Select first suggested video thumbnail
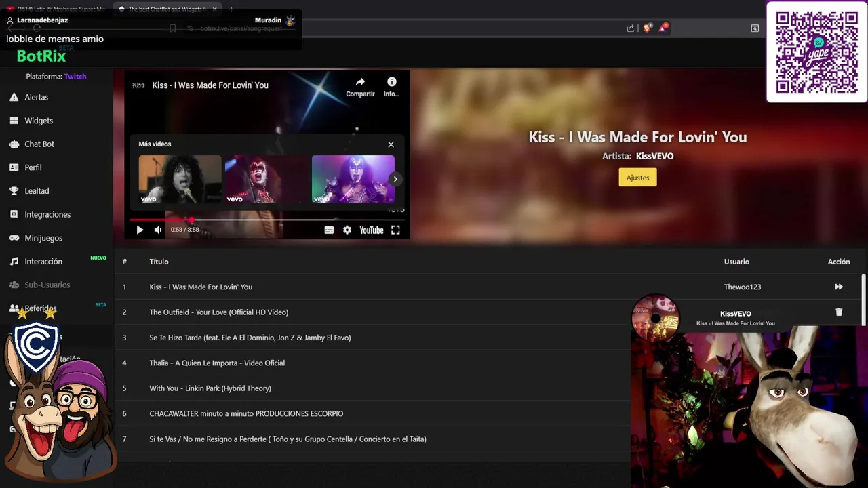 click(180, 179)
